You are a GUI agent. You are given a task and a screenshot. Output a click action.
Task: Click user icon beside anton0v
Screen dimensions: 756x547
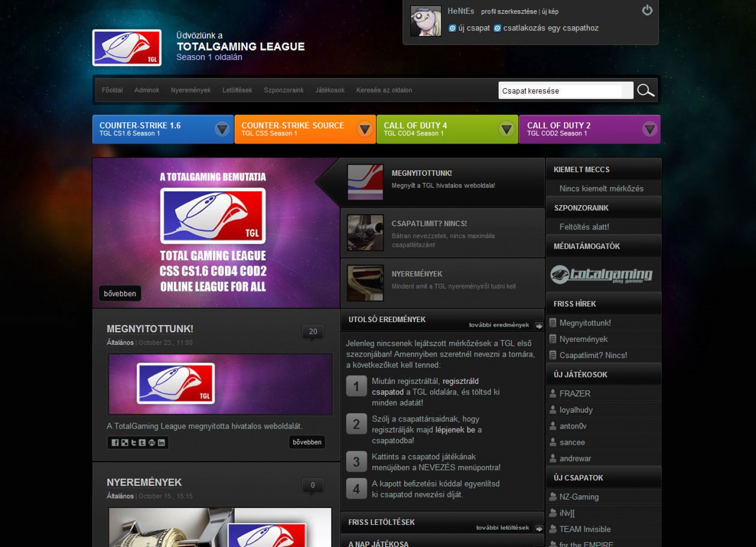[553, 425]
